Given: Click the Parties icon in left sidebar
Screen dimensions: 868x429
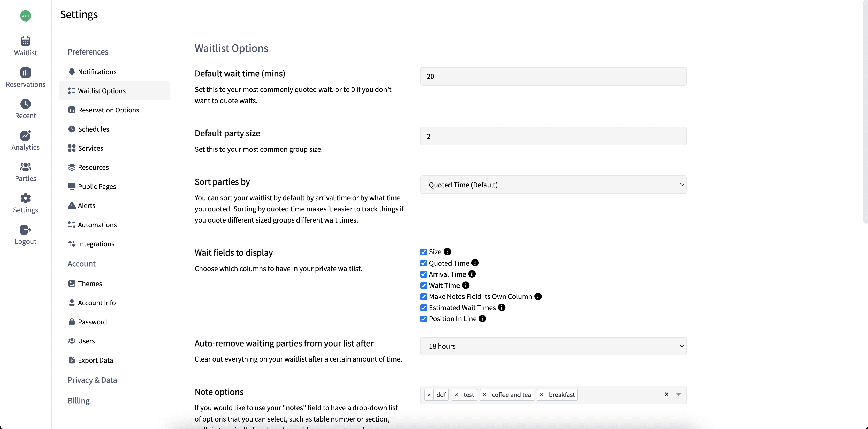Looking at the screenshot, I should click(x=25, y=167).
